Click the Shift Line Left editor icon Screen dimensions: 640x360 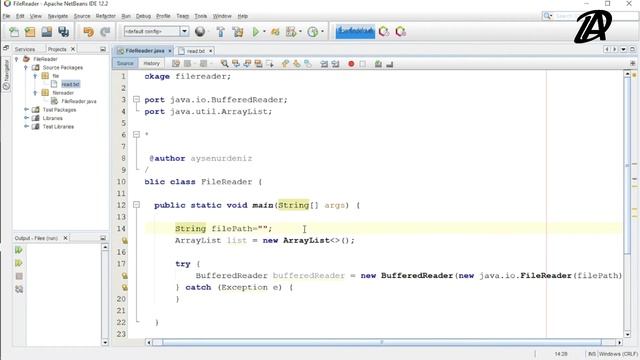[x=324, y=64]
